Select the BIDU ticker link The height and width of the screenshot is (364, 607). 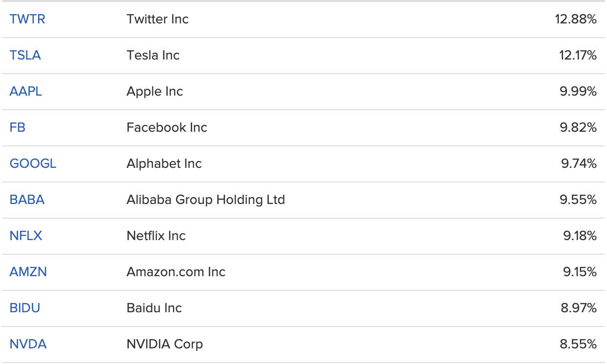[25, 308]
